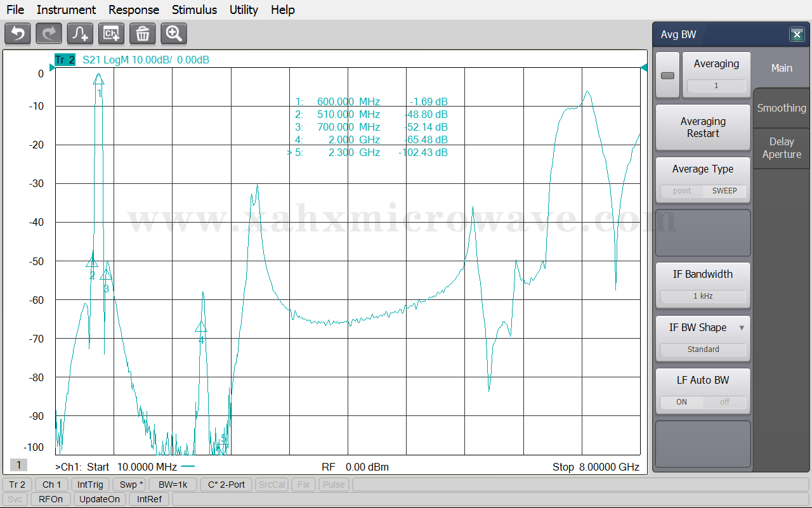Open the Delay Aperture tab
The height and width of the screenshot is (508, 812).
click(782, 148)
